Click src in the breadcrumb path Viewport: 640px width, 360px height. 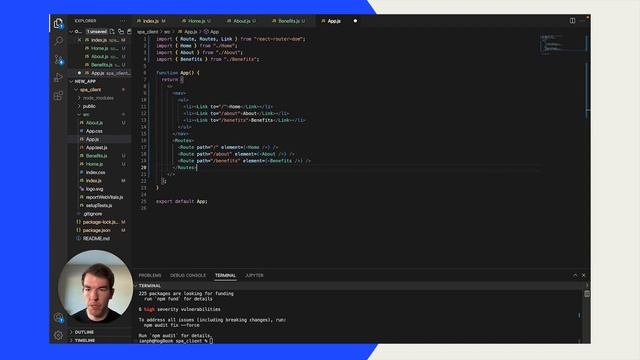click(x=167, y=31)
